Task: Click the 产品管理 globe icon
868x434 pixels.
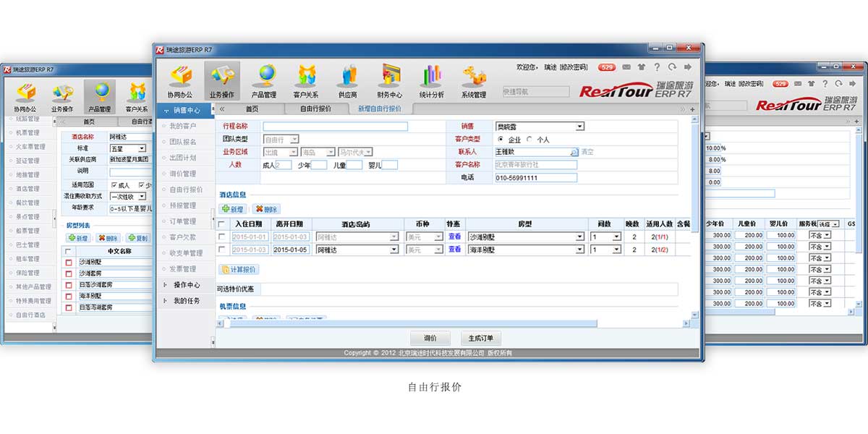Action: (263, 78)
